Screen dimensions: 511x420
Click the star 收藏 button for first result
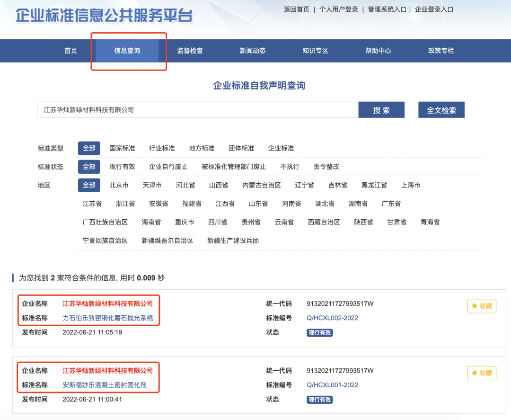482,306
